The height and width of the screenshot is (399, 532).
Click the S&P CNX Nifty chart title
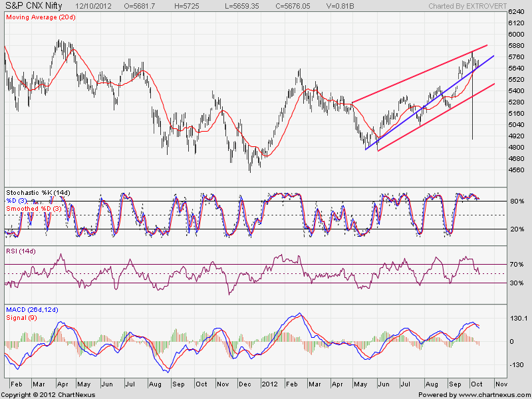tap(33, 5)
